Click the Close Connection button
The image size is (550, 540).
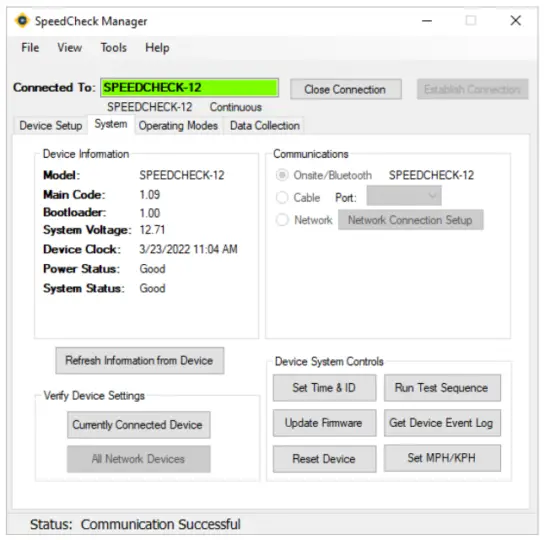(346, 89)
